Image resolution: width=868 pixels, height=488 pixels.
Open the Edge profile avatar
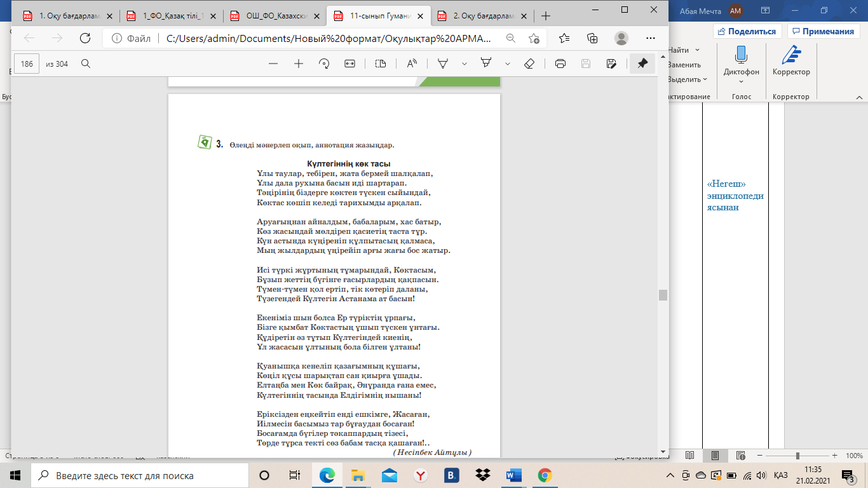click(621, 38)
